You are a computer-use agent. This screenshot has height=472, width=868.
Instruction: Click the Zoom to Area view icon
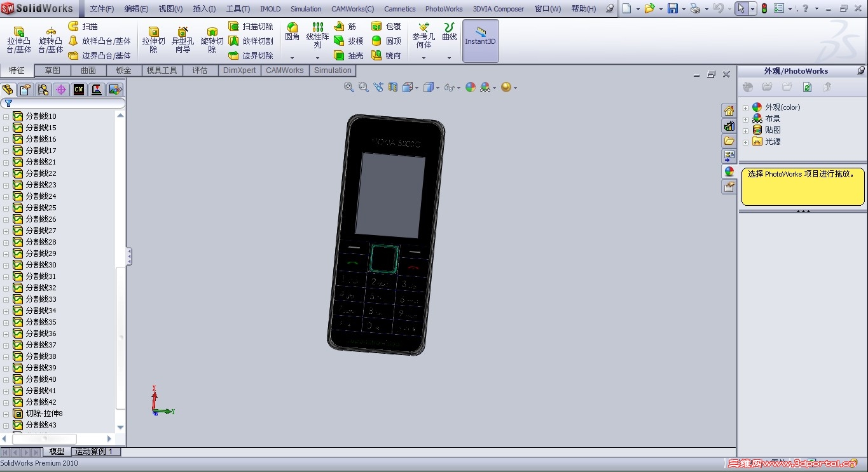[x=364, y=87]
